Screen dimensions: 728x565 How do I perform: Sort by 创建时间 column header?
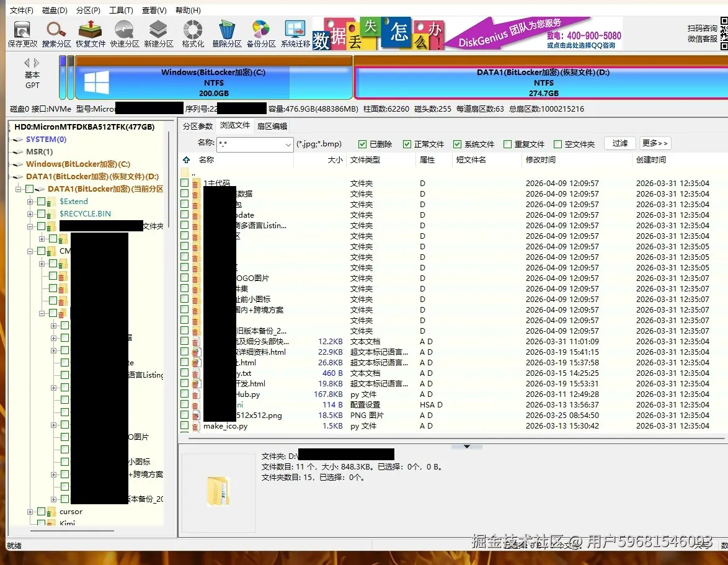pyautogui.click(x=651, y=160)
